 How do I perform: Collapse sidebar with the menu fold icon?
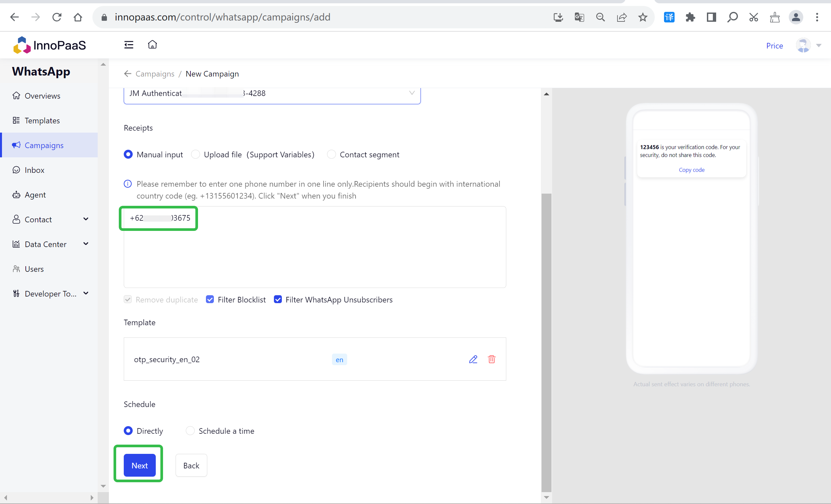pos(128,45)
